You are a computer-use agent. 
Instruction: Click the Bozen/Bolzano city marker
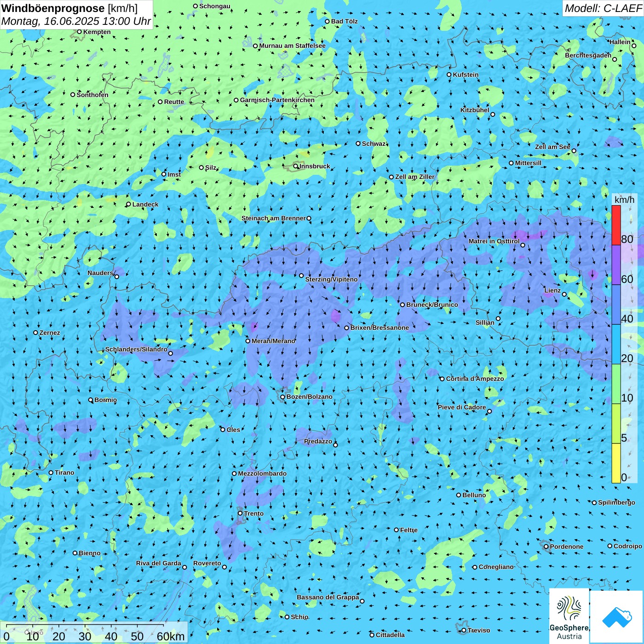click(x=283, y=397)
